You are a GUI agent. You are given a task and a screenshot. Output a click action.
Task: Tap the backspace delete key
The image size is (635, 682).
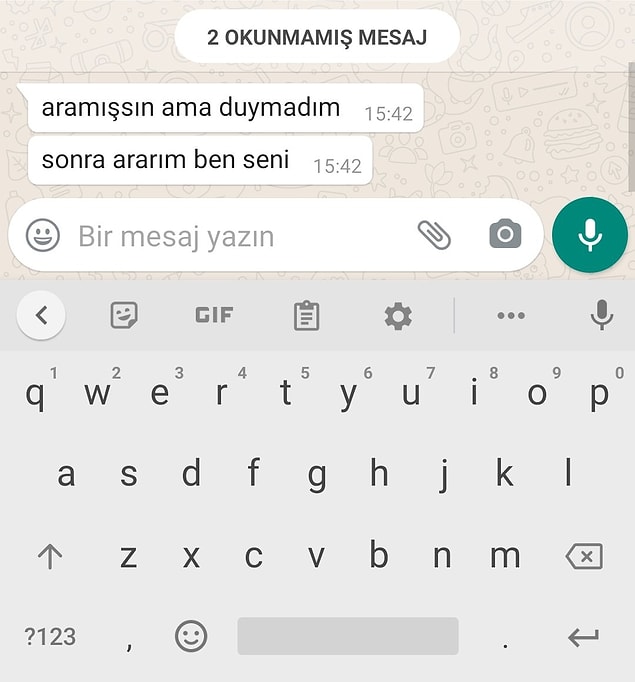[x=584, y=556]
